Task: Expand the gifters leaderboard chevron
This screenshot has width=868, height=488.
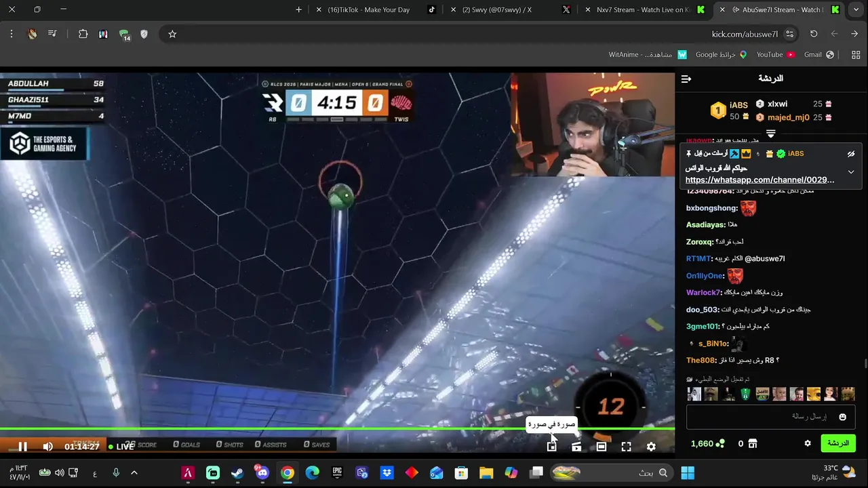Action: tap(770, 134)
